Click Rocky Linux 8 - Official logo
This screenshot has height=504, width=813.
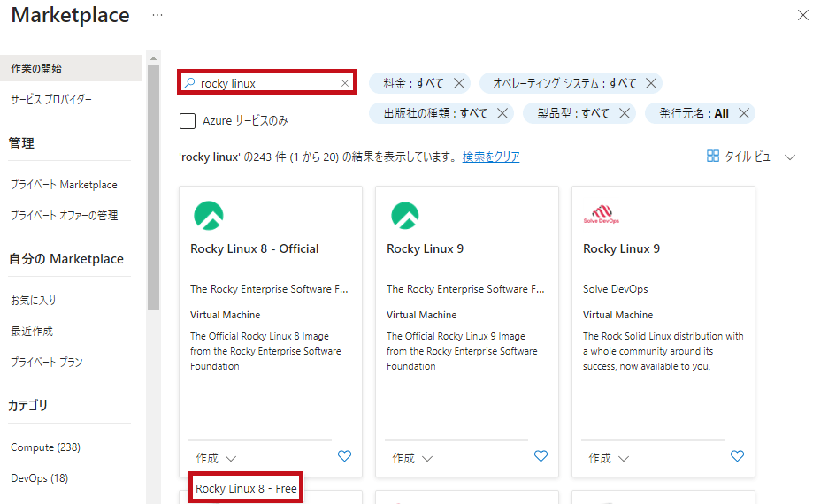(x=209, y=216)
